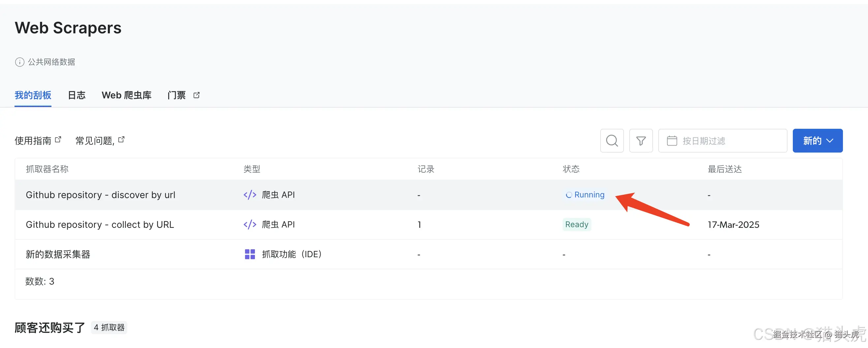Click the calendar icon in the date filter
The width and height of the screenshot is (868, 348).
click(672, 141)
